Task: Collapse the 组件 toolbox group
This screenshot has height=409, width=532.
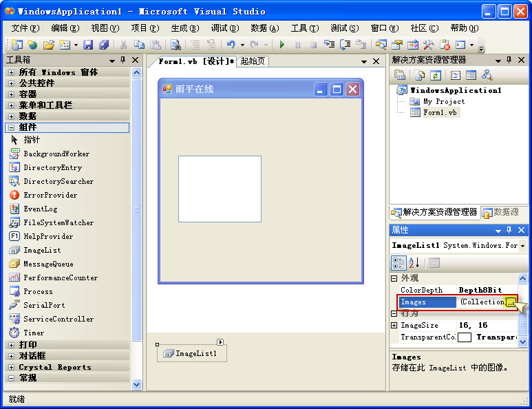Action: 11,127
